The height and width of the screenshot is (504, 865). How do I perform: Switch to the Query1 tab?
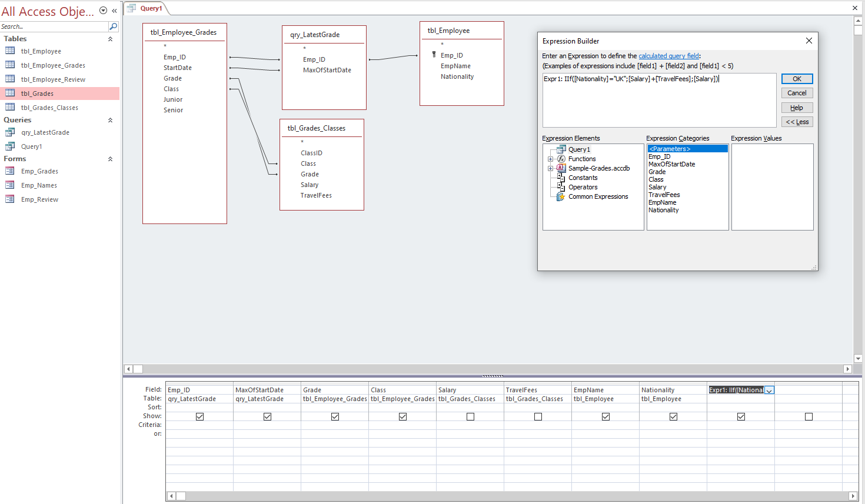pos(151,8)
